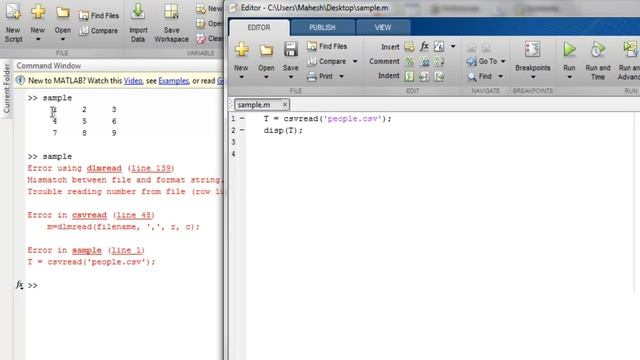Click the sample error link
640x360 pixels.
point(87,250)
